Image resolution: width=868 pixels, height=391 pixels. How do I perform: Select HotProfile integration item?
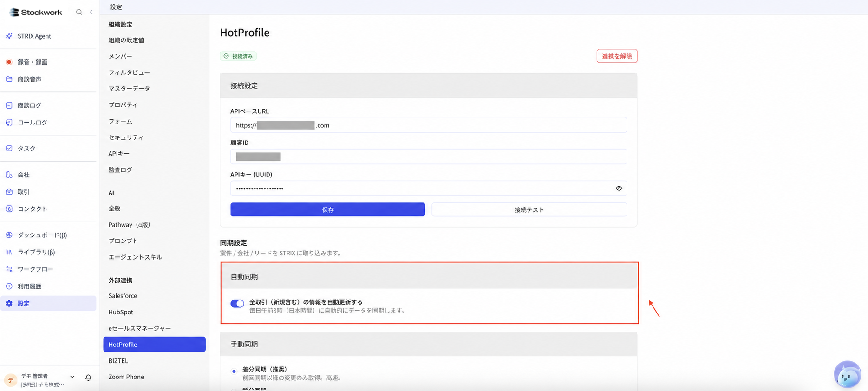(x=154, y=344)
